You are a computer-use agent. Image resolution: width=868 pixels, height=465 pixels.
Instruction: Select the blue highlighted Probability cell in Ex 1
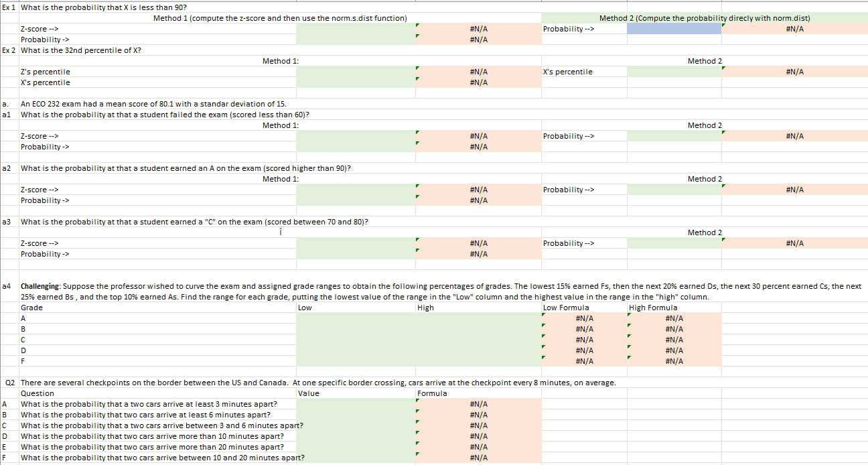click(x=674, y=29)
